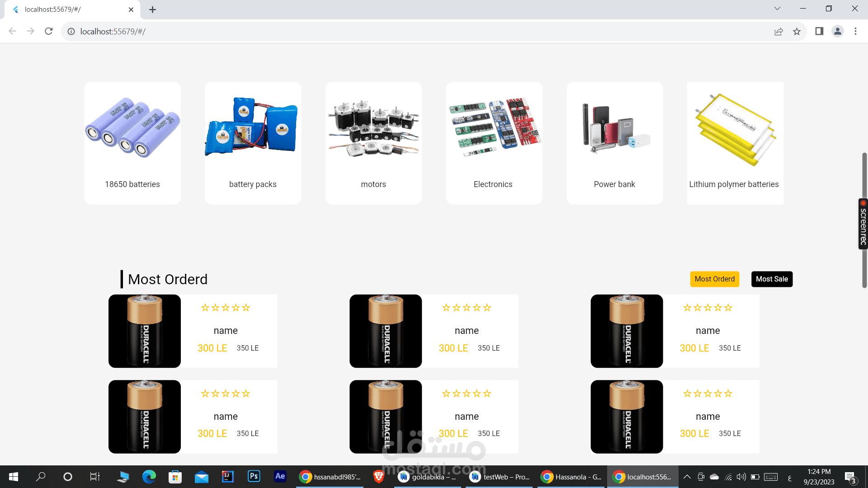Open Photoshop from the taskbar
Viewport: 868px width, 488px height.
click(254, 476)
